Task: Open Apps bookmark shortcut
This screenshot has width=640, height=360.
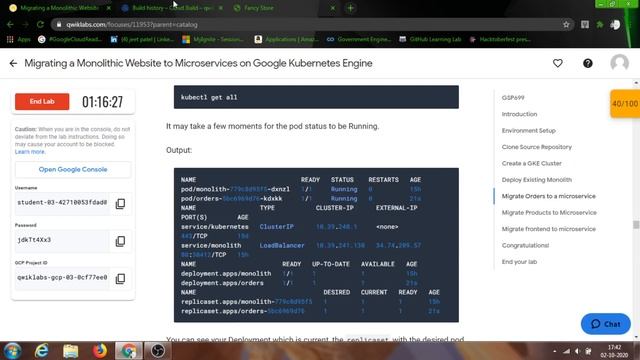Action: [x=19, y=39]
